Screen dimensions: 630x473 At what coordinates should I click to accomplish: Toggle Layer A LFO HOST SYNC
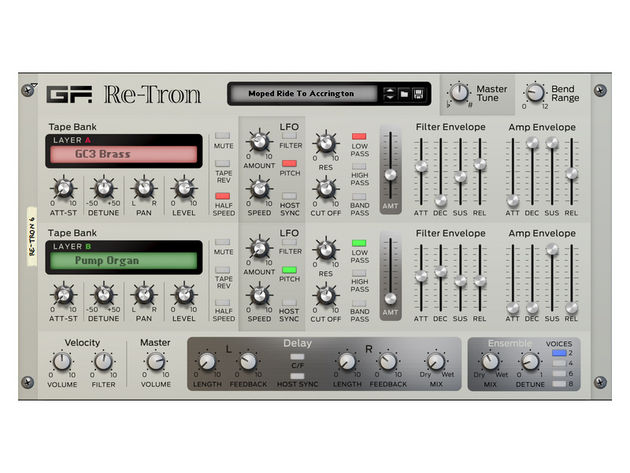tap(289, 196)
